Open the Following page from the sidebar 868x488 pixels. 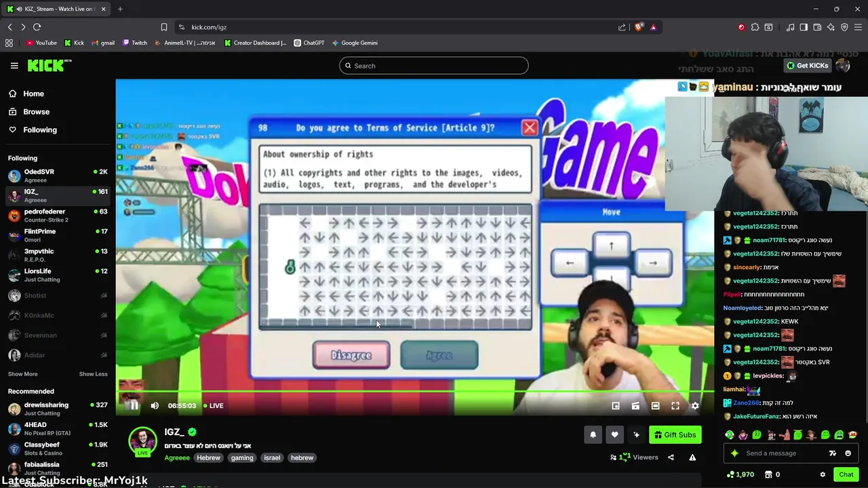point(33,129)
